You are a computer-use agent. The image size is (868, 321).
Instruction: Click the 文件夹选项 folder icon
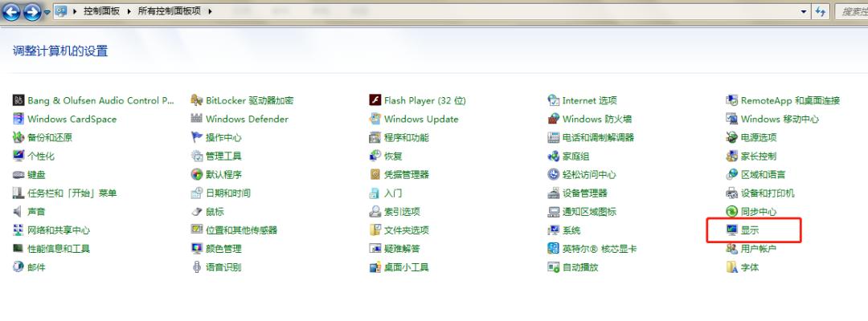[x=375, y=230]
